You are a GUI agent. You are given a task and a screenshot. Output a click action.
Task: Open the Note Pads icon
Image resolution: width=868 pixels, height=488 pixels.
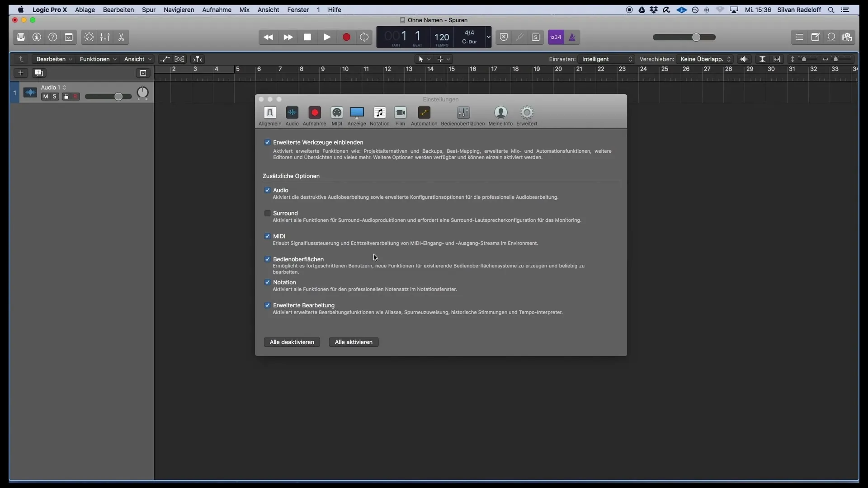816,37
